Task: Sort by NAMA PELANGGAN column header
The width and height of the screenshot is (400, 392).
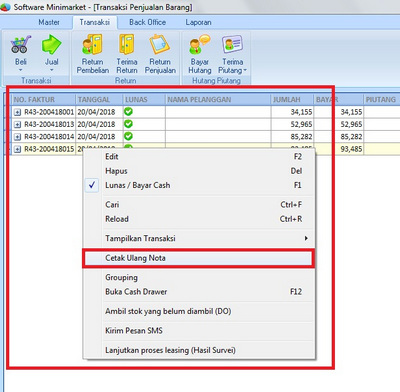Action: 218,100
